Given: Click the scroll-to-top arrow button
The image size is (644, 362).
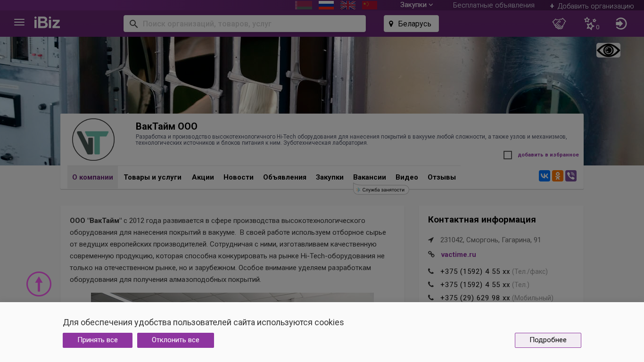Looking at the screenshot, I should click(x=39, y=284).
